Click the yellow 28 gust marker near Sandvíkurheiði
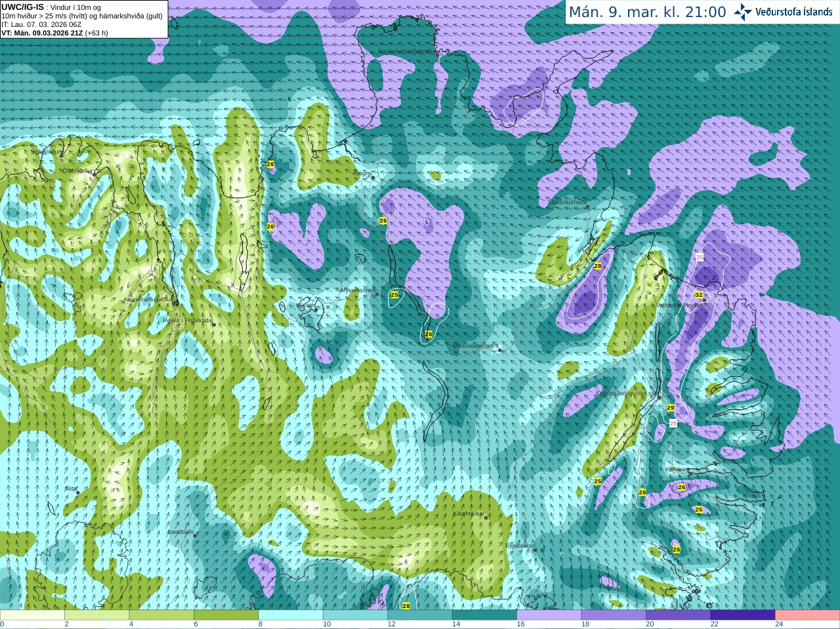The image size is (840, 629). pos(598,266)
